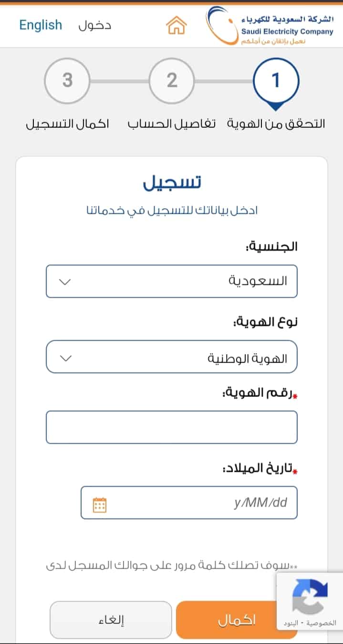Expand the nationality dropdown chevron
This screenshot has width=343, height=644.
pos(64,281)
